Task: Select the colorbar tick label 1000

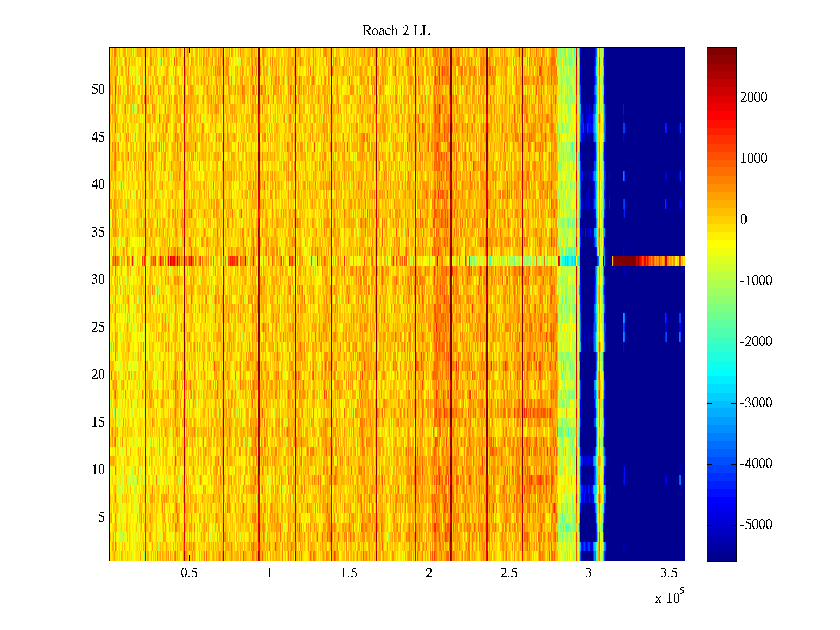Action: [753, 159]
